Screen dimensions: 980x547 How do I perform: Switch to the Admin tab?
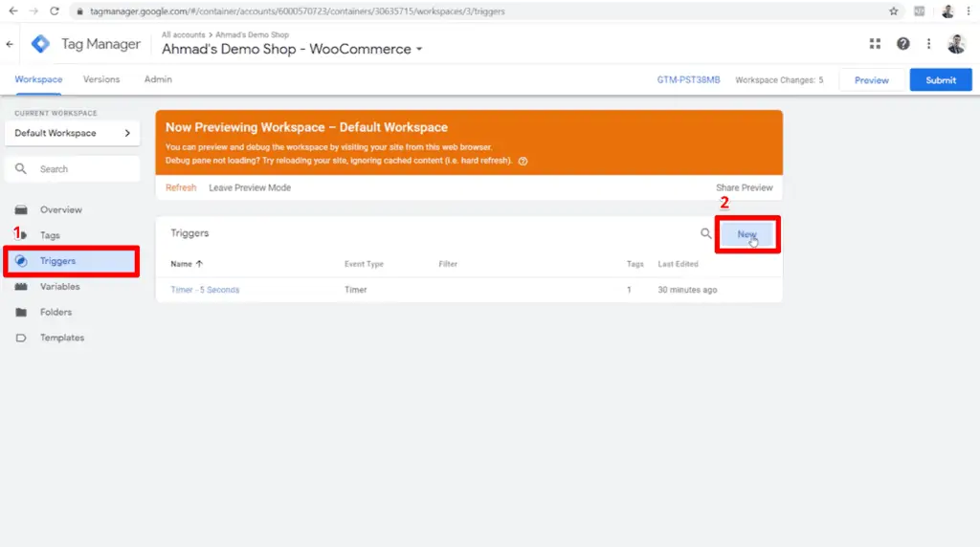(x=158, y=79)
